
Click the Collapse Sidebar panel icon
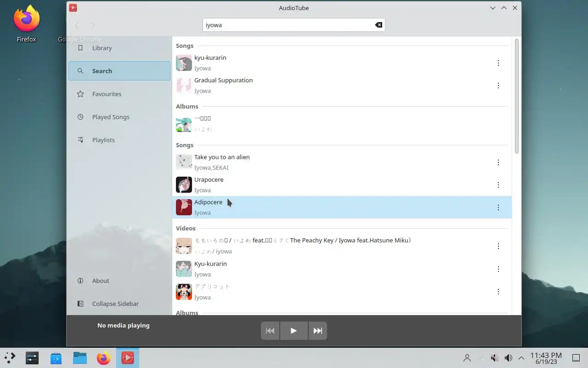point(80,304)
